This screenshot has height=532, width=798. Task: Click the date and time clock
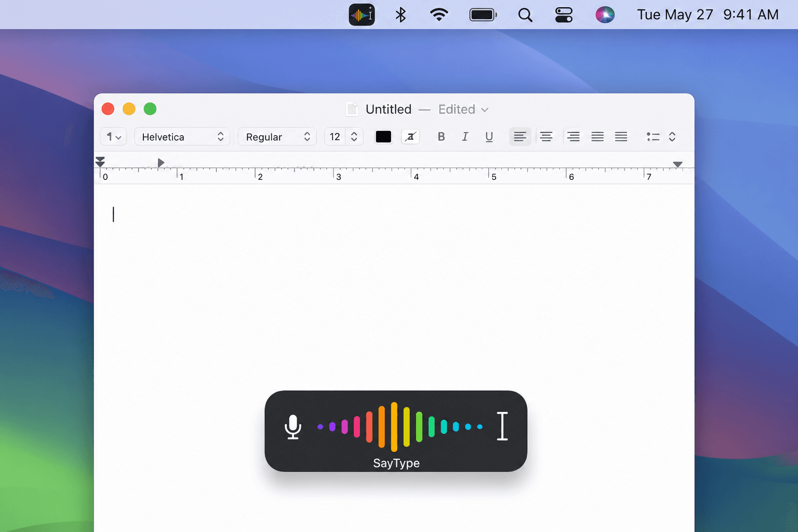pos(708,15)
